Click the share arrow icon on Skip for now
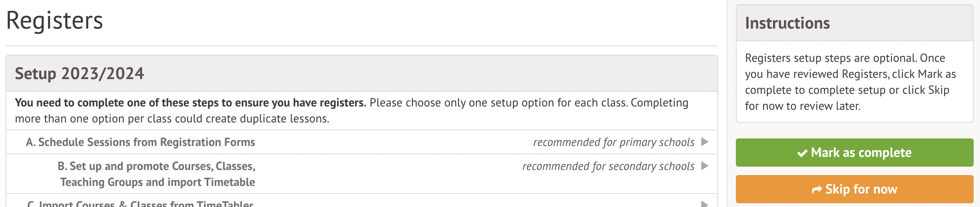The height and width of the screenshot is (207, 980). click(x=817, y=190)
